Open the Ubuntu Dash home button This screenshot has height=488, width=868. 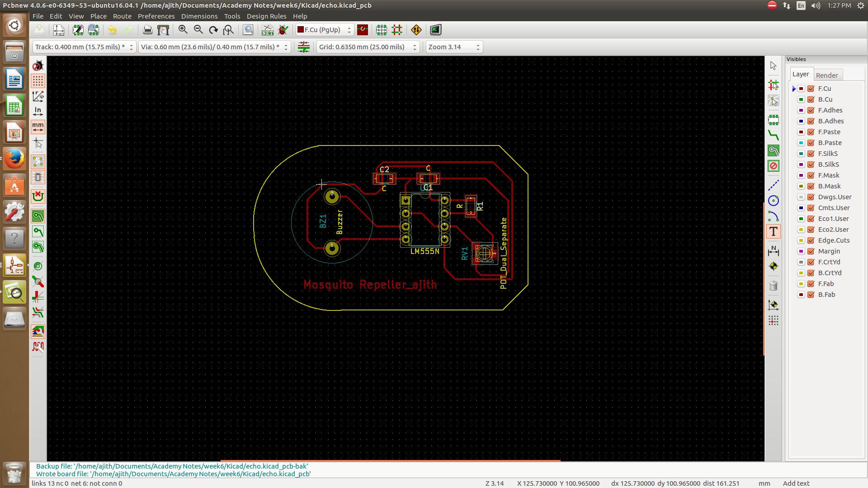[14, 25]
